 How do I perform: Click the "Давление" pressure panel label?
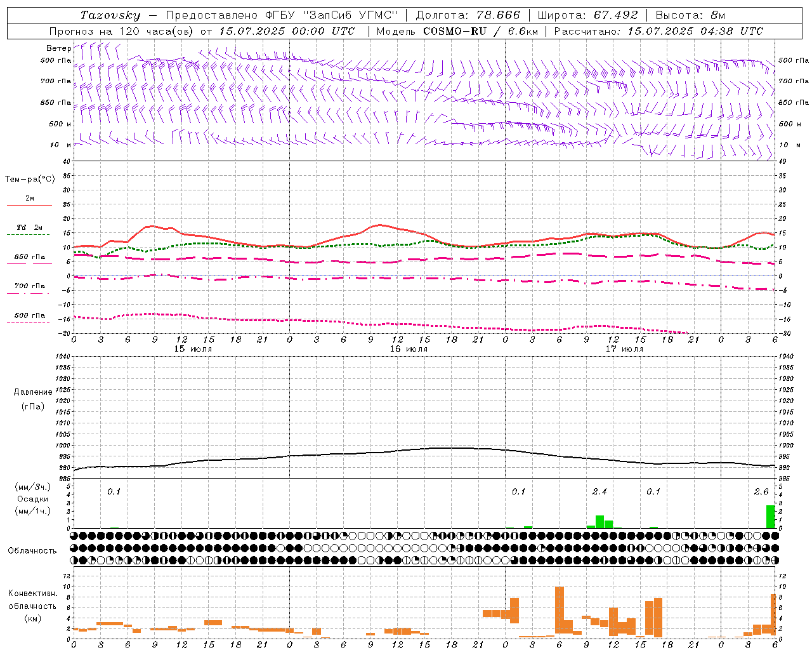[33, 392]
